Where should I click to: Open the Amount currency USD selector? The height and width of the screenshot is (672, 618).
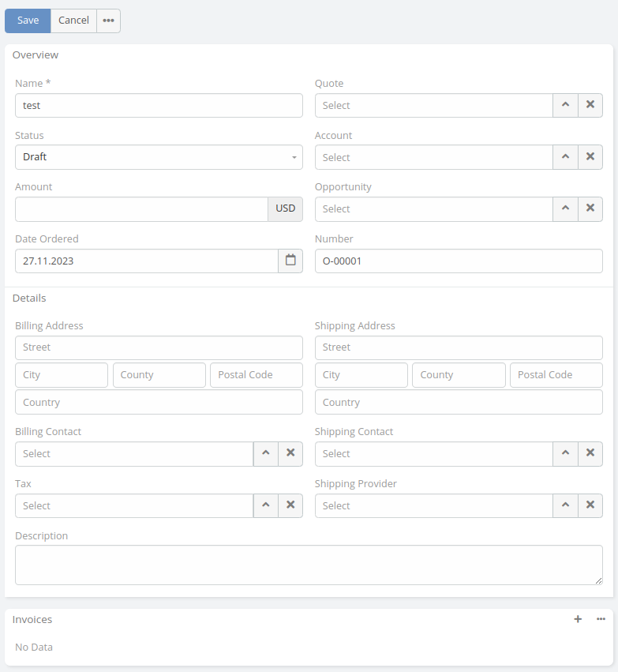[285, 209]
